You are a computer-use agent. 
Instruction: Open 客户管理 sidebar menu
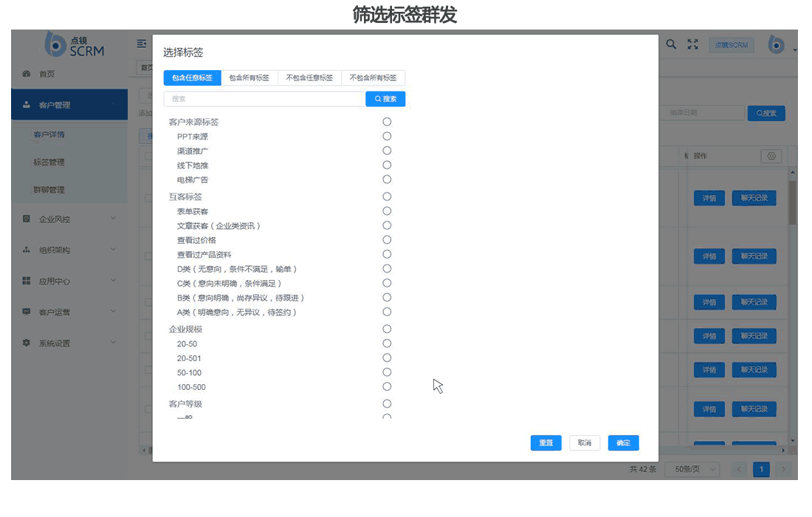click(69, 105)
